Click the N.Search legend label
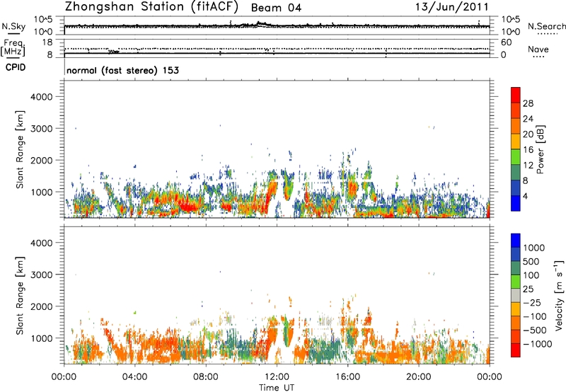This screenshot has height=392, width=566. click(x=546, y=26)
